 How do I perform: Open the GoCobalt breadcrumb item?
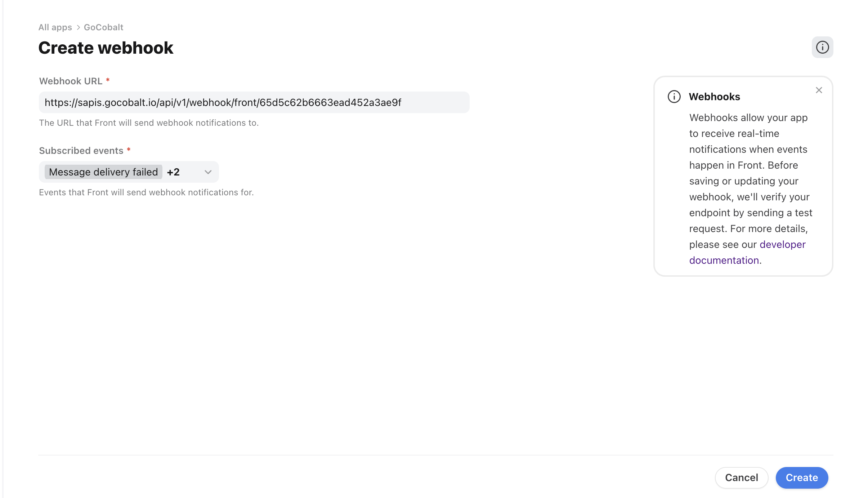[x=103, y=27]
